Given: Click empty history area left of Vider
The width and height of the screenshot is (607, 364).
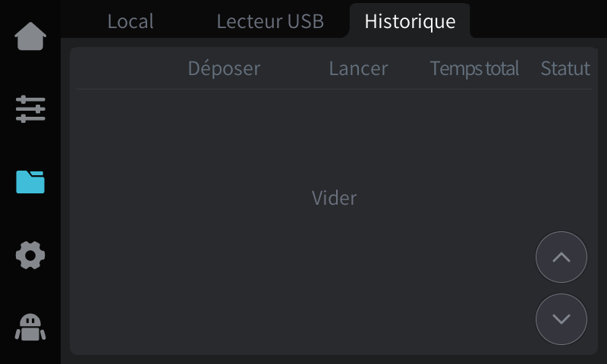Looking at the screenshot, I should pos(167,199).
